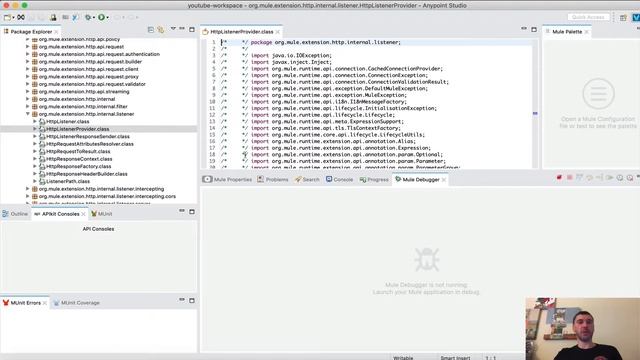This screenshot has height=360, width=640.
Task: Toggle Link with Editor in Package Explorer
Action: [x=161, y=29]
